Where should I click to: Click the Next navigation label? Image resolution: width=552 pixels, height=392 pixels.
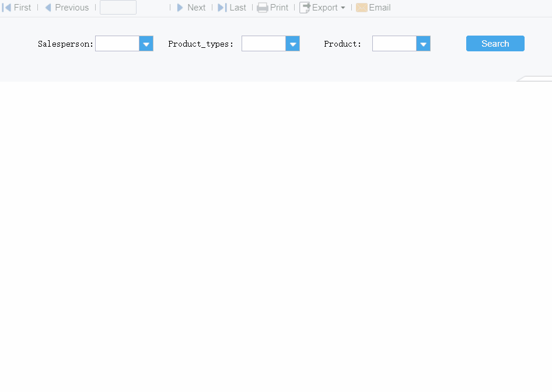coord(196,8)
